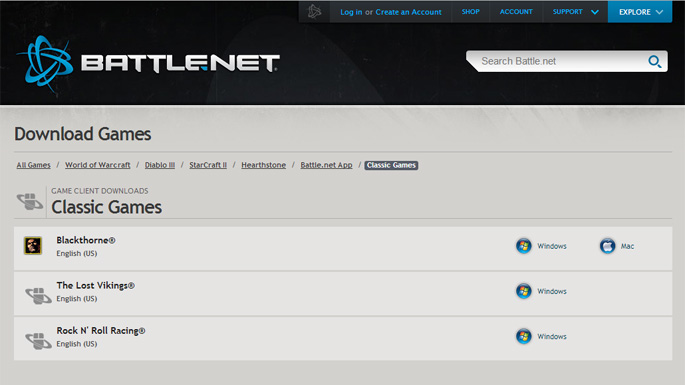Click the Windows icon for Rock N' Roll Racing
Screen dimensions: 685x385
[523, 336]
